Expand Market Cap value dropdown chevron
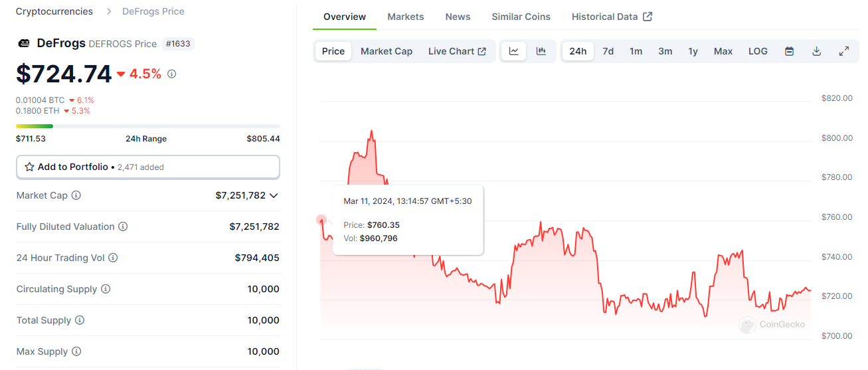Screen dimensions: 868x370 [x=274, y=195]
